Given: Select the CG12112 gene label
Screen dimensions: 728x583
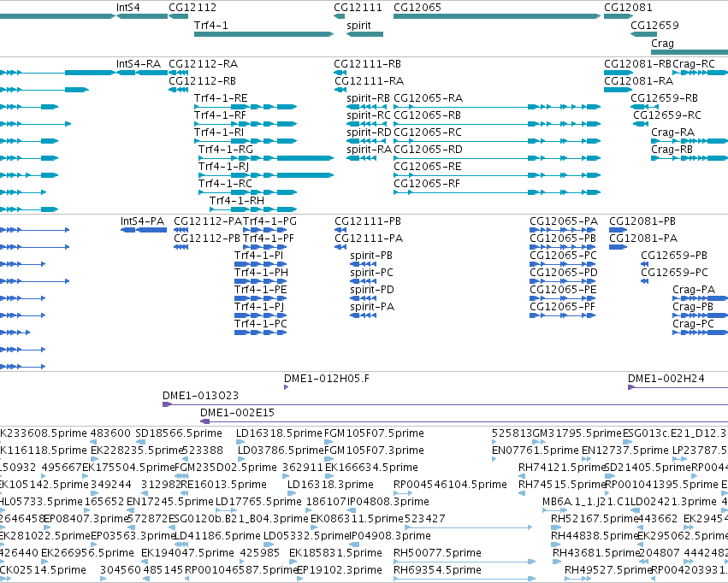Looking at the screenshot, I should [x=192, y=8].
